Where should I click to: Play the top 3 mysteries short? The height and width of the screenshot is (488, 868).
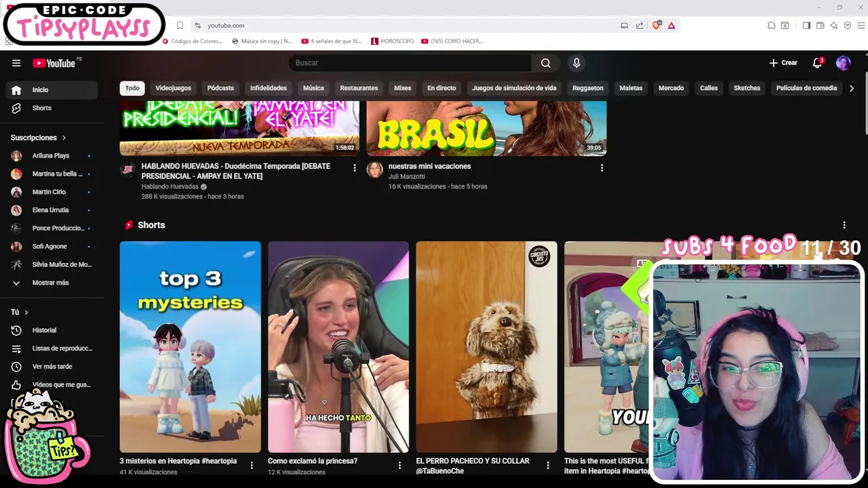pos(190,346)
